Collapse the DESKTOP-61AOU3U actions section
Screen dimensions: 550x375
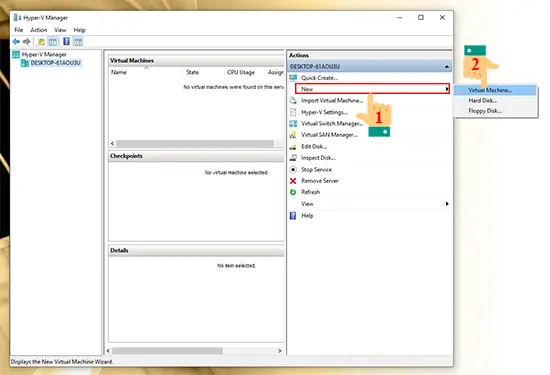[447, 67]
